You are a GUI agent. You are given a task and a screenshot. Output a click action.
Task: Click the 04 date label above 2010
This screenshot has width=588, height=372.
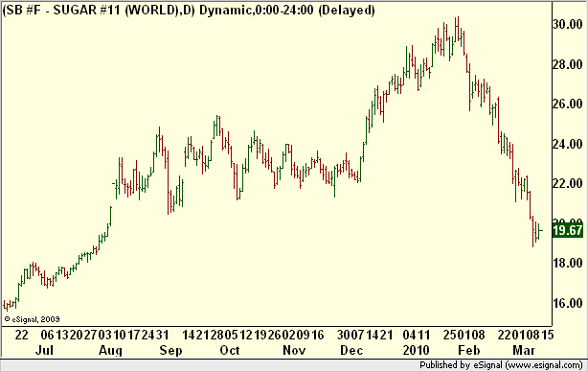point(410,335)
